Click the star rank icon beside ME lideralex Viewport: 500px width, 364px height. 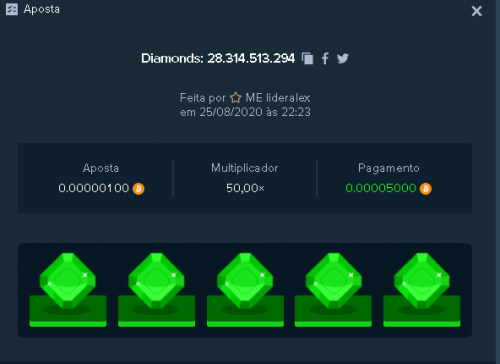236,98
